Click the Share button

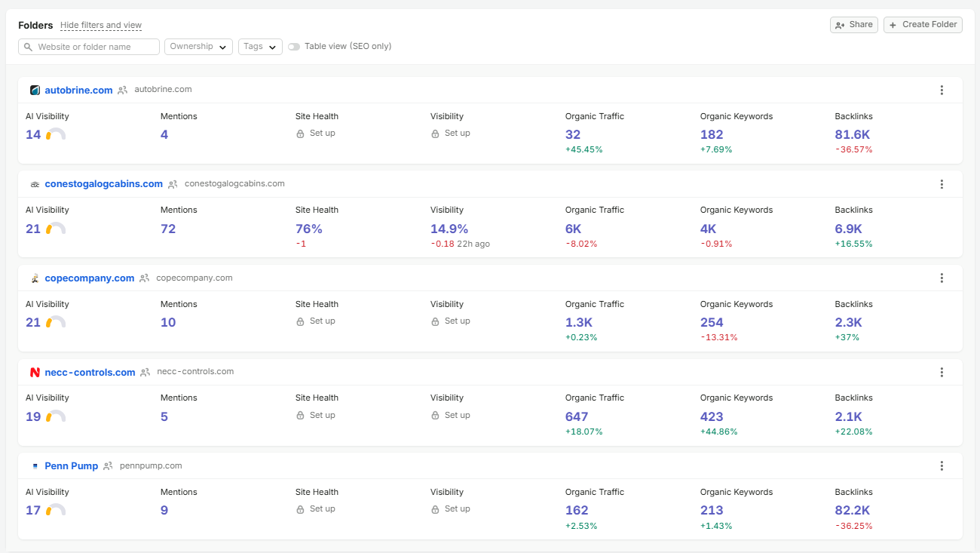click(854, 25)
